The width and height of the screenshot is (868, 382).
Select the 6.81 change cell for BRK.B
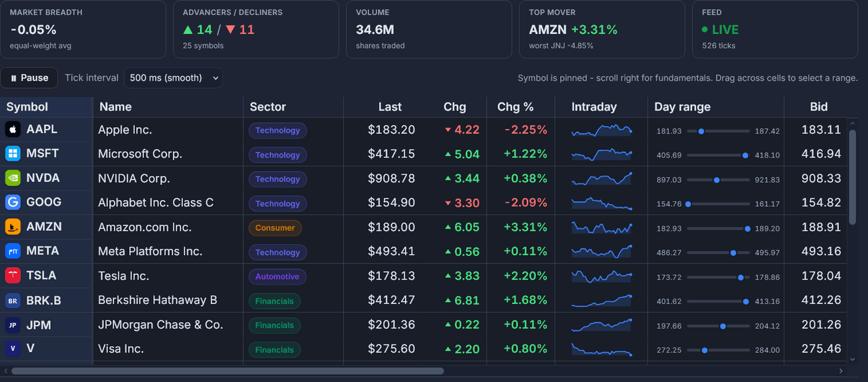point(454,301)
